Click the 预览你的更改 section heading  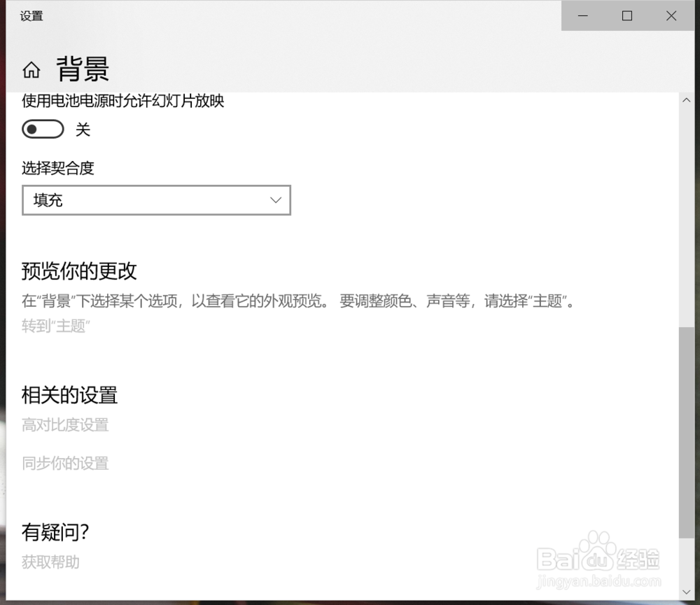pyautogui.click(x=79, y=272)
